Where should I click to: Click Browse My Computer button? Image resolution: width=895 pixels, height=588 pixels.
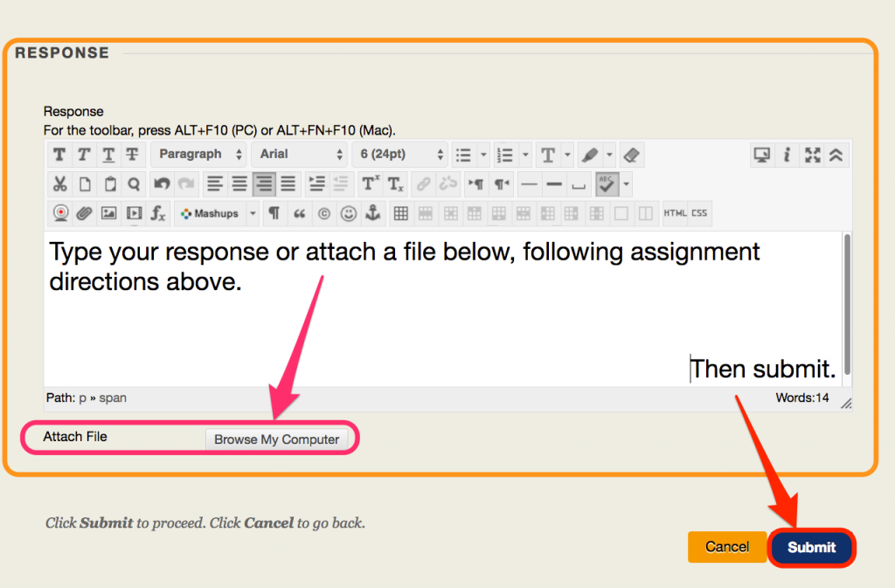[276, 439]
